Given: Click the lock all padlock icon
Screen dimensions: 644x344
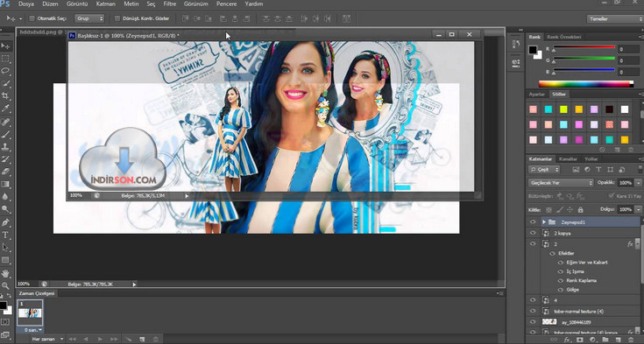Looking at the screenshot, I should tap(580, 210).
